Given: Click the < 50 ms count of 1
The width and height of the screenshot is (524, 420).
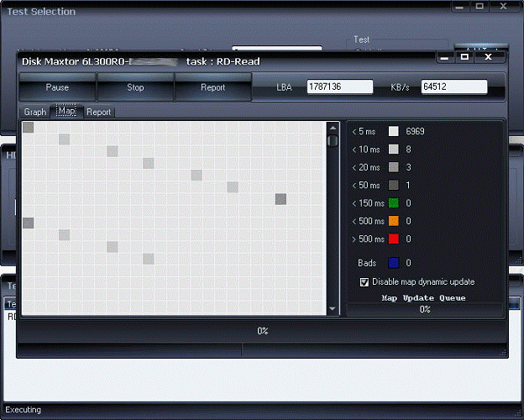Looking at the screenshot, I should 408,185.
